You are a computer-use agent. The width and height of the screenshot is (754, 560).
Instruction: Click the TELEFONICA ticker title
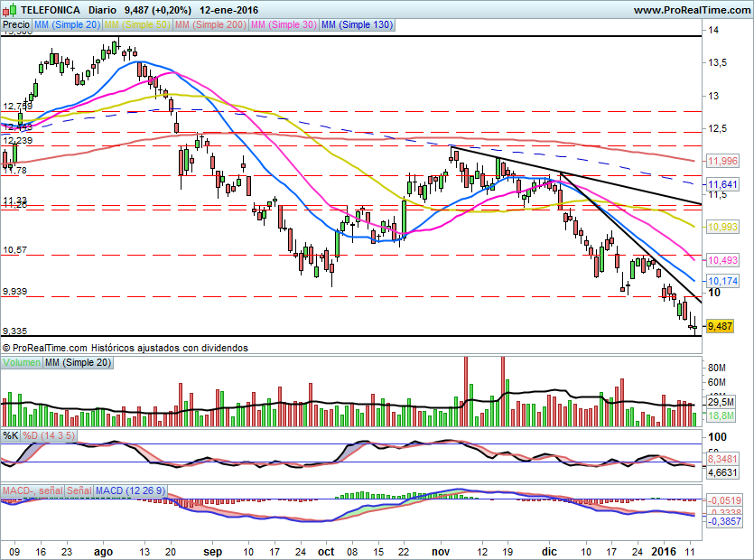point(51,10)
